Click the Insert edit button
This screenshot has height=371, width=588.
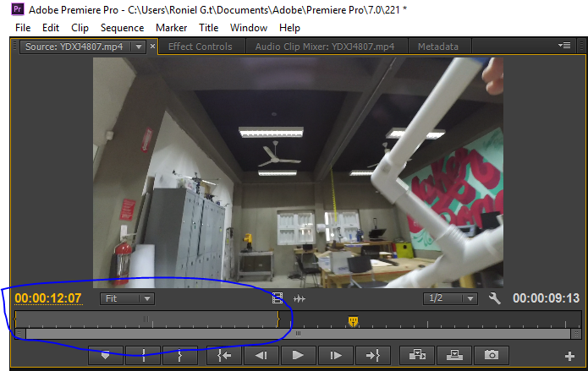pyautogui.click(x=417, y=355)
